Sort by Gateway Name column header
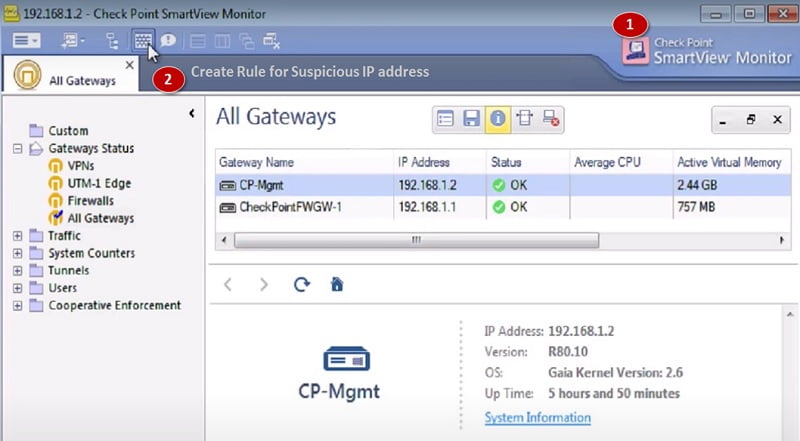Viewport: 800px width, 441px height. [x=305, y=162]
